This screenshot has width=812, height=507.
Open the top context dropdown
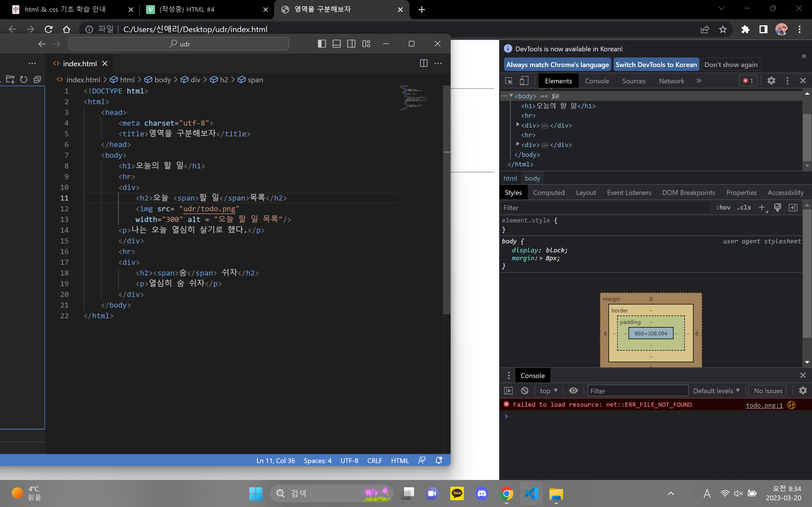click(x=548, y=391)
